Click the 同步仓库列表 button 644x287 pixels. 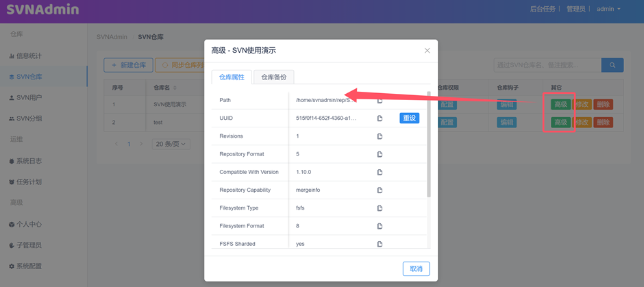coord(181,65)
